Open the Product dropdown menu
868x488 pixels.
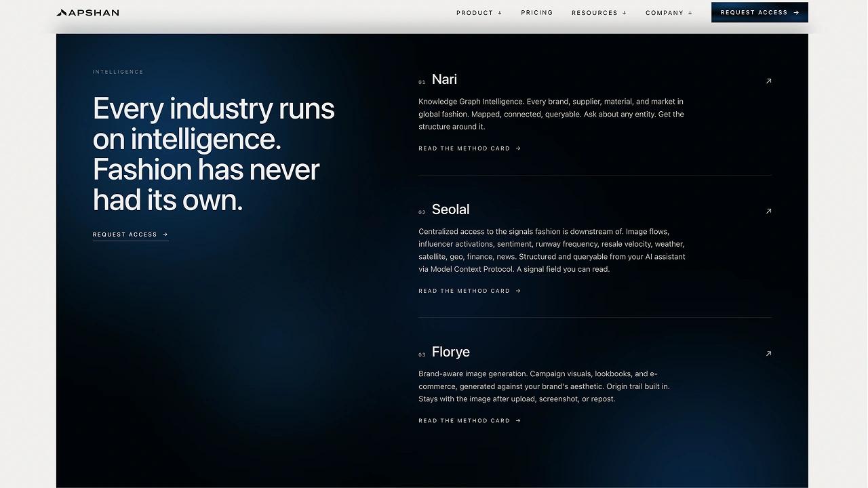pyautogui.click(x=479, y=12)
